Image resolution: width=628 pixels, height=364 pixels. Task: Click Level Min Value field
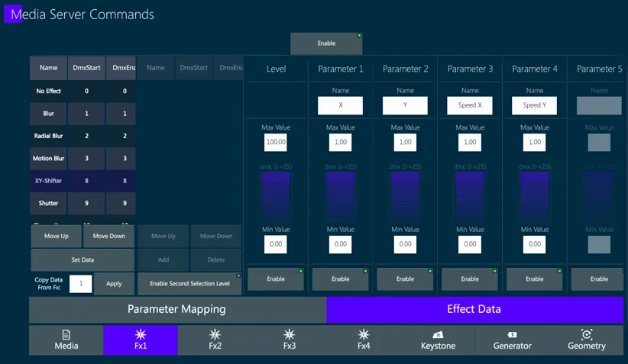pyautogui.click(x=276, y=244)
